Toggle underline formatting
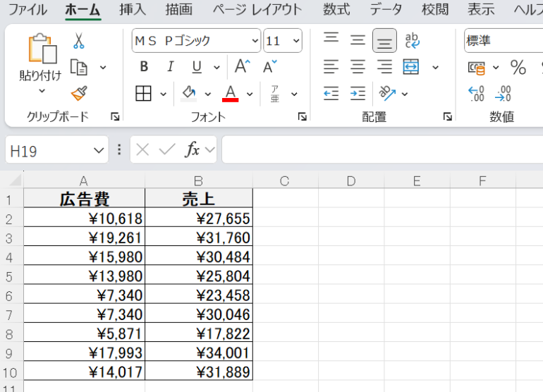This screenshot has width=543, height=392. click(x=197, y=67)
